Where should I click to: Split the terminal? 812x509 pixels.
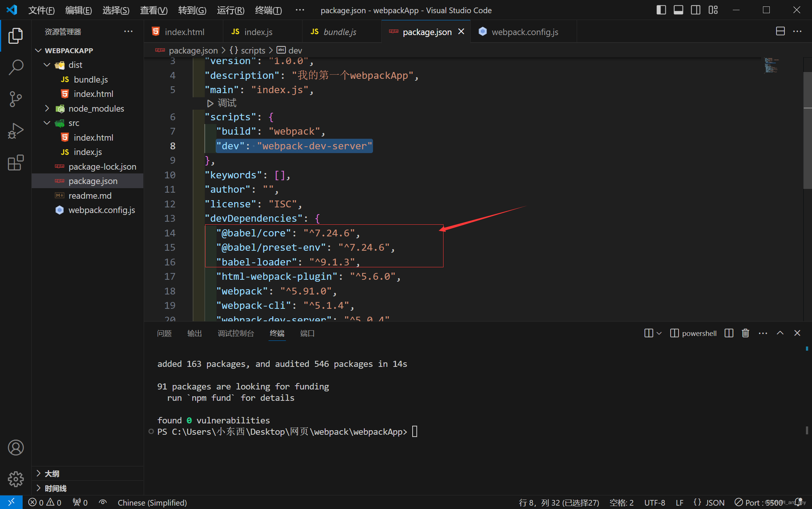pos(729,333)
